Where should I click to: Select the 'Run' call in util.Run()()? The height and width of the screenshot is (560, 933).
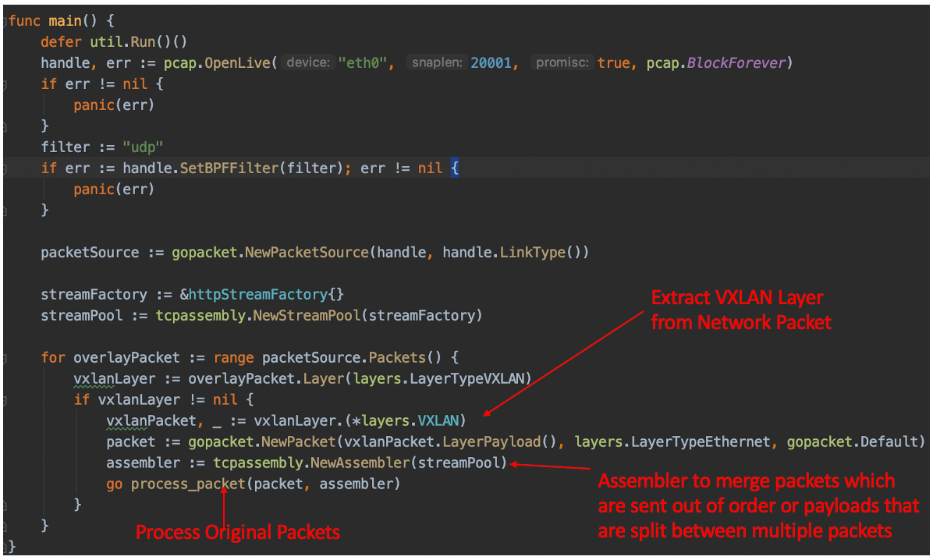(143, 42)
